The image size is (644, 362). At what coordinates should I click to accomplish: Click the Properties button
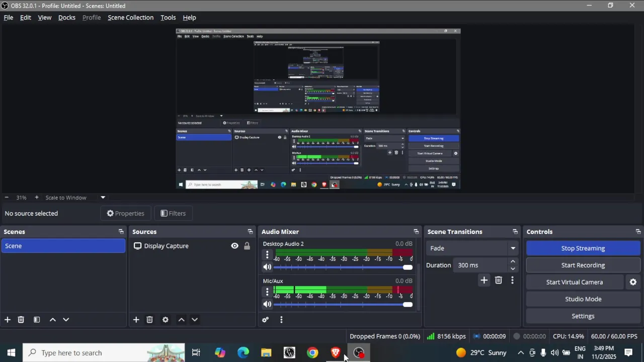point(126,214)
